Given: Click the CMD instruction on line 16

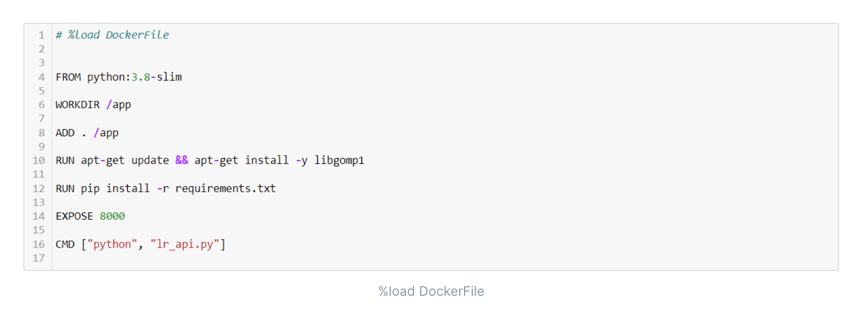Looking at the screenshot, I should coord(65,244).
